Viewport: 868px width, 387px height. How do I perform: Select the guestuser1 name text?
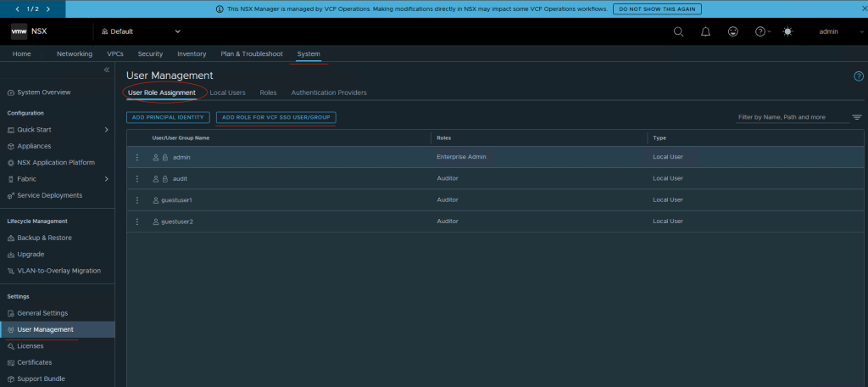pyautogui.click(x=176, y=199)
